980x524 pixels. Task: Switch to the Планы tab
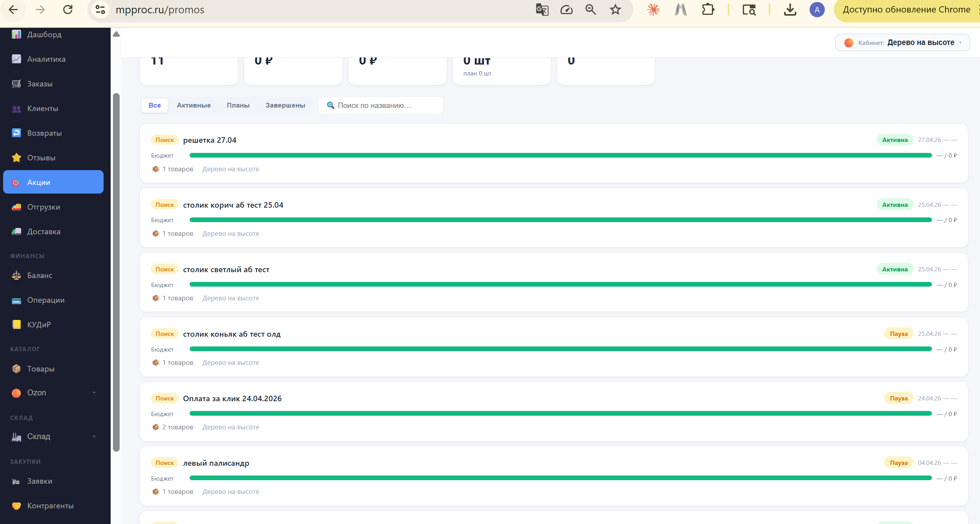pos(238,105)
